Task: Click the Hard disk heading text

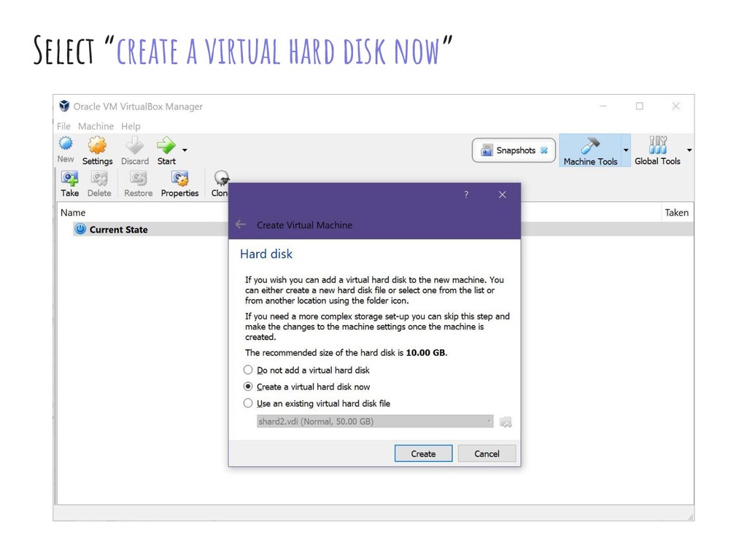Action: pos(266,254)
